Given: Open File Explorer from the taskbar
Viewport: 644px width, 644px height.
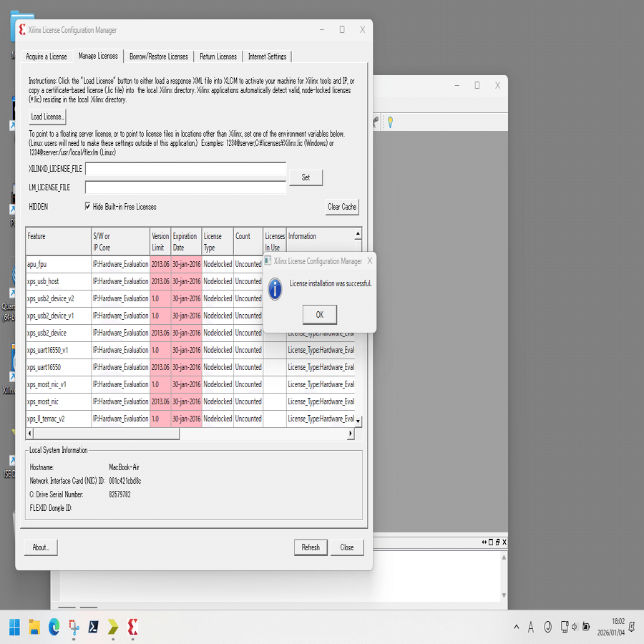Looking at the screenshot, I should pos(34,627).
